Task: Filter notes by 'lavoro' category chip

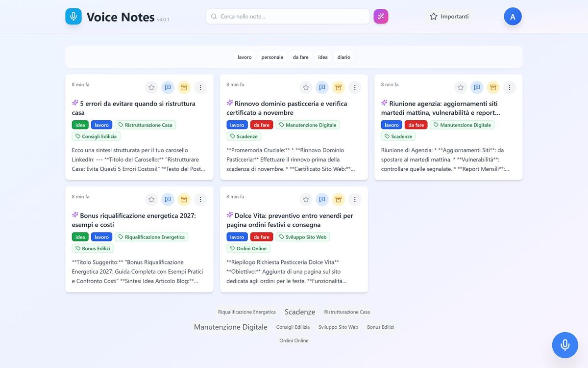Action: [x=245, y=57]
